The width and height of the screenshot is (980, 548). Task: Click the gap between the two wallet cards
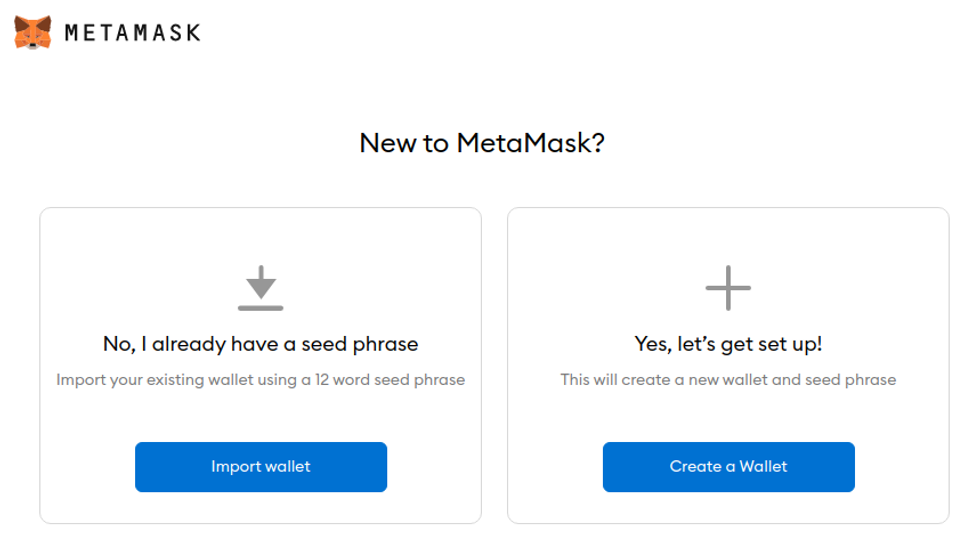[x=494, y=365]
